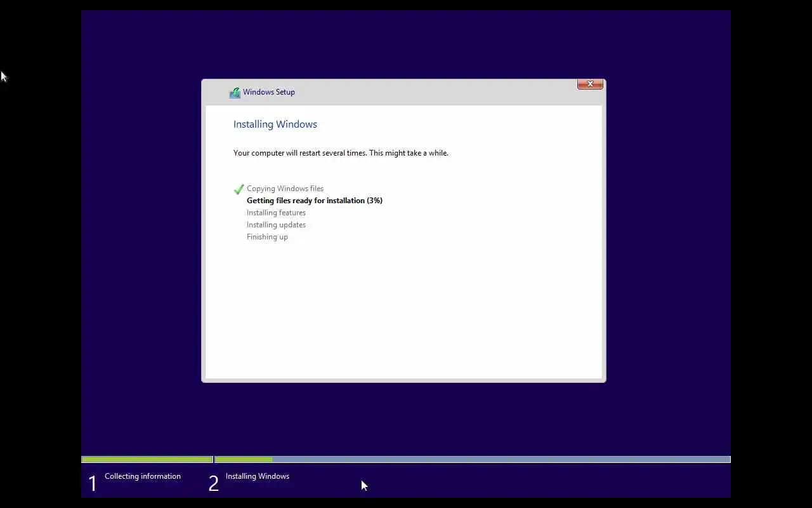
Task: Click 'Getting files ready for installation (3%)'
Action: point(315,201)
